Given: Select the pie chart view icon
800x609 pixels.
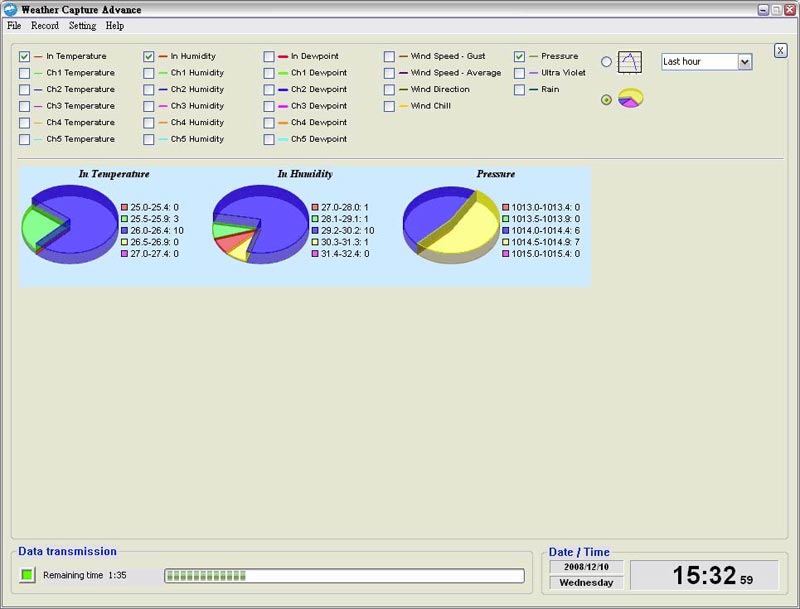Looking at the screenshot, I should [x=631, y=98].
